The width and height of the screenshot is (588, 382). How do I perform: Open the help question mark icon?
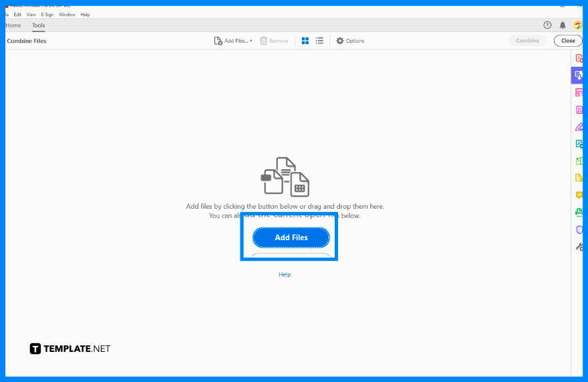(547, 25)
